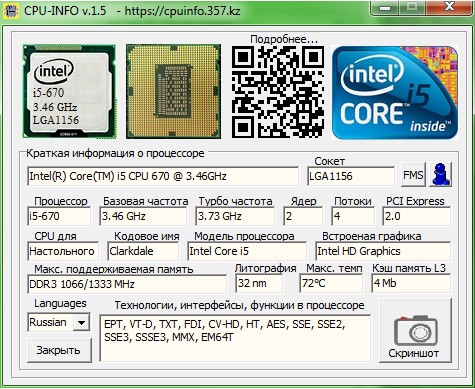
Task: Click the Кэш память L3 field
Action: (x=411, y=283)
